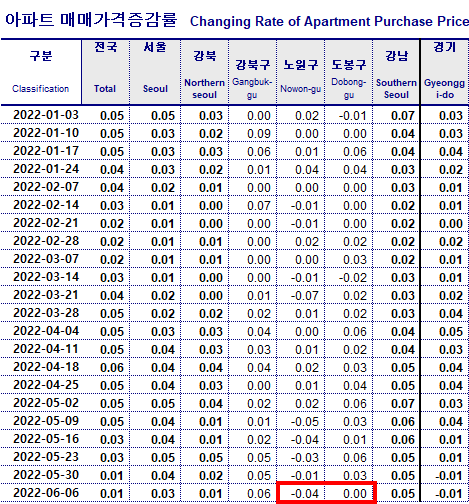Screen dimensions: 469x504
Task: Click the 강남 Southern Seoul header
Action: (x=396, y=72)
